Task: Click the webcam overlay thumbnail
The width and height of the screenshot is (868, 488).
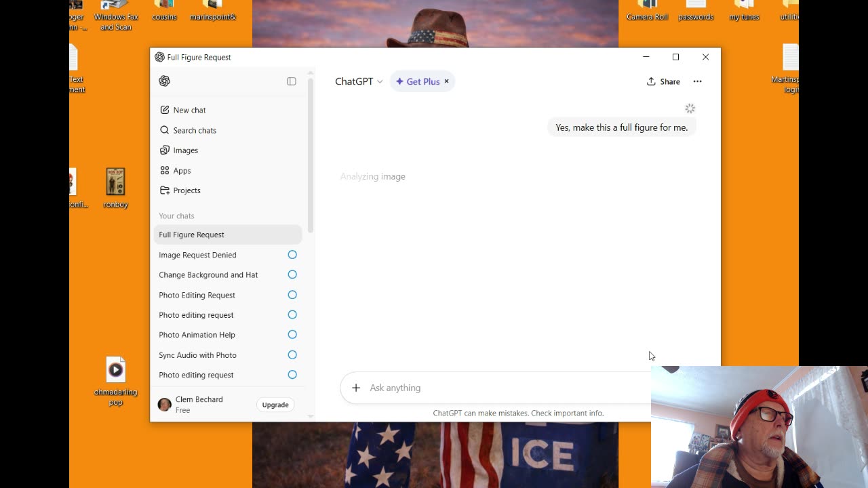Action: point(759,427)
